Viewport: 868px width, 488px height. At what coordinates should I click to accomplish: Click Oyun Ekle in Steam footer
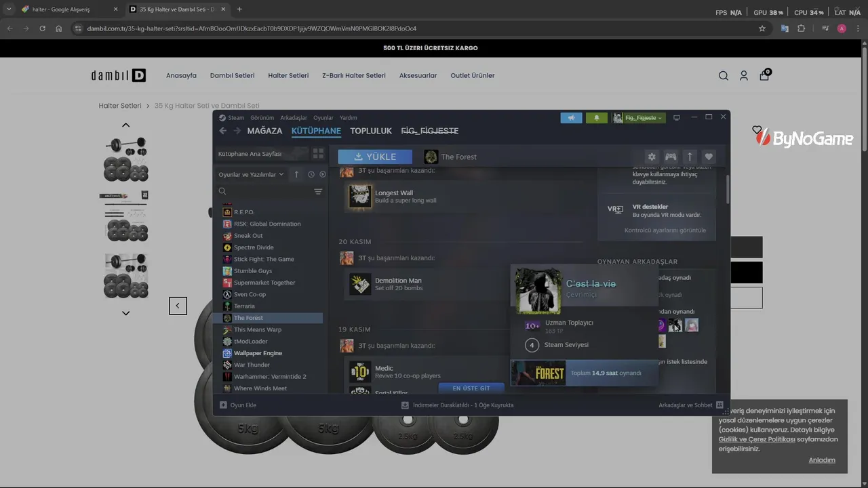click(x=237, y=405)
